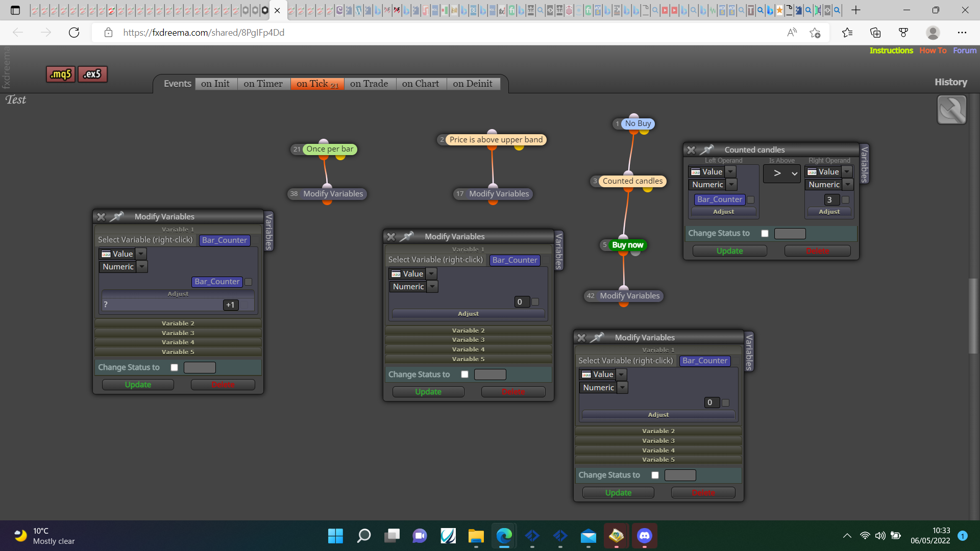Image resolution: width=980 pixels, height=551 pixels.
Task: Open File Explorer from the taskbar
Action: 476,536
